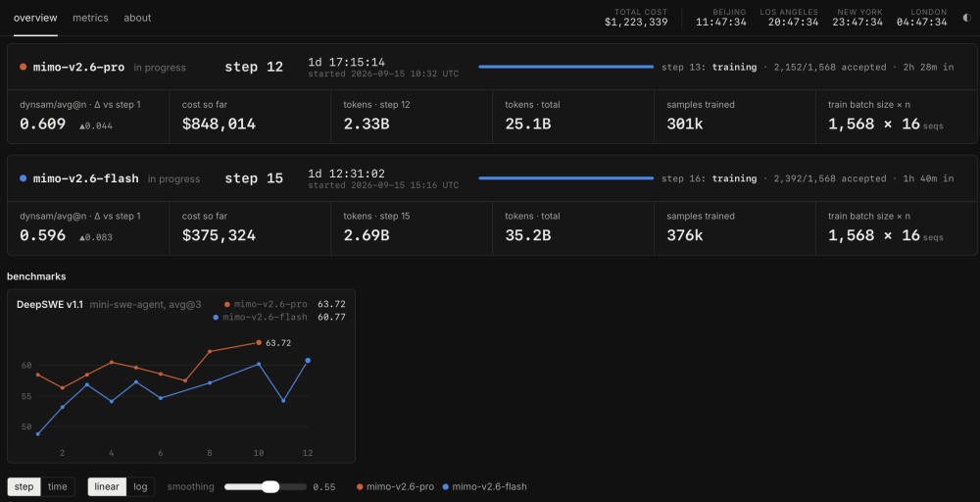
Task: Open the mimo-v2.6-flash run title
Action: (86, 178)
